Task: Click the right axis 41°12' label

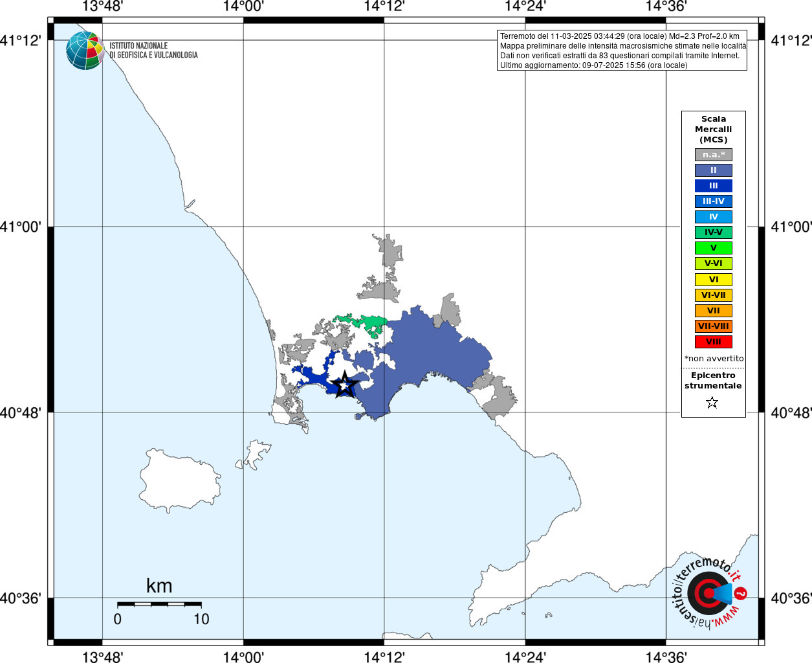Action: pyautogui.click(x=791, y=40)
